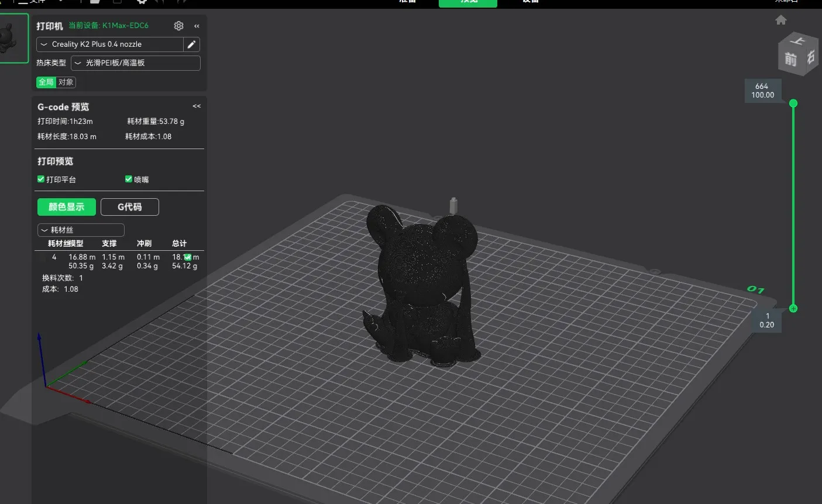Image resolution: width=822 pixels, height=504 pixels.
Task: Click the black mouse model in viewport
Action: [x=421, y=286]
